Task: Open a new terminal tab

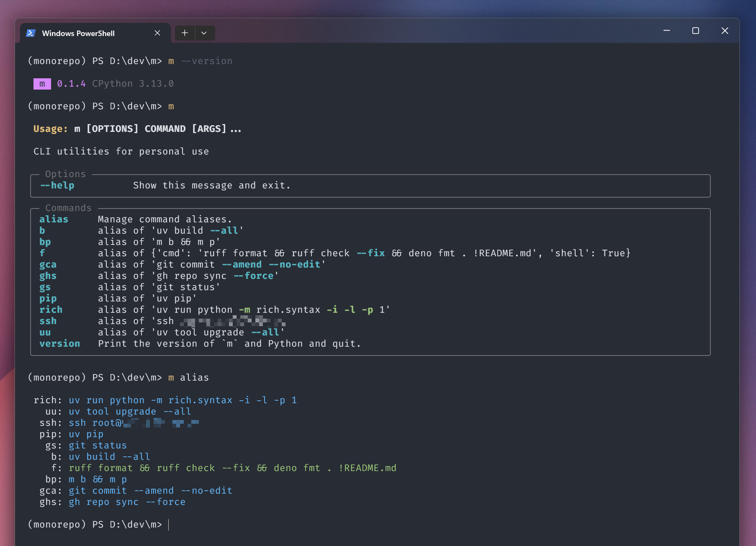Action: click(185, 33)
